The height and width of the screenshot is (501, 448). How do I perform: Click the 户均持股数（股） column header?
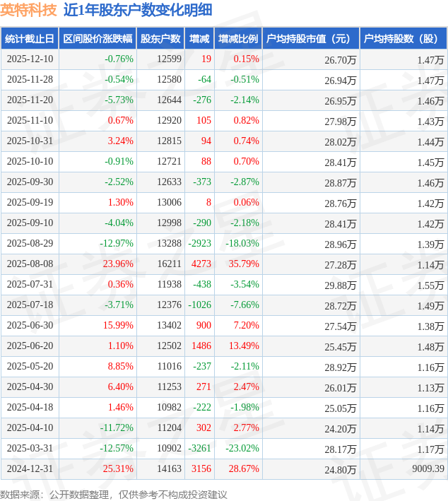(403, 39)
